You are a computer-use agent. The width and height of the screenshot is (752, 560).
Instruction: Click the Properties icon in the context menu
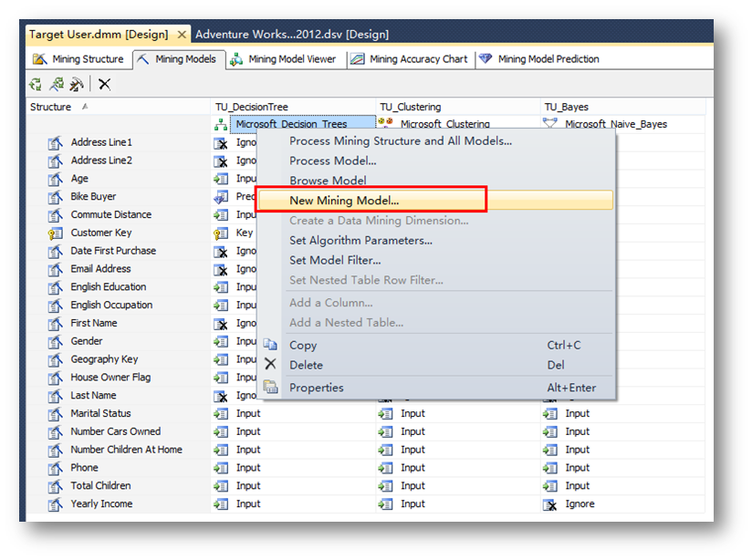coord(270,388)
